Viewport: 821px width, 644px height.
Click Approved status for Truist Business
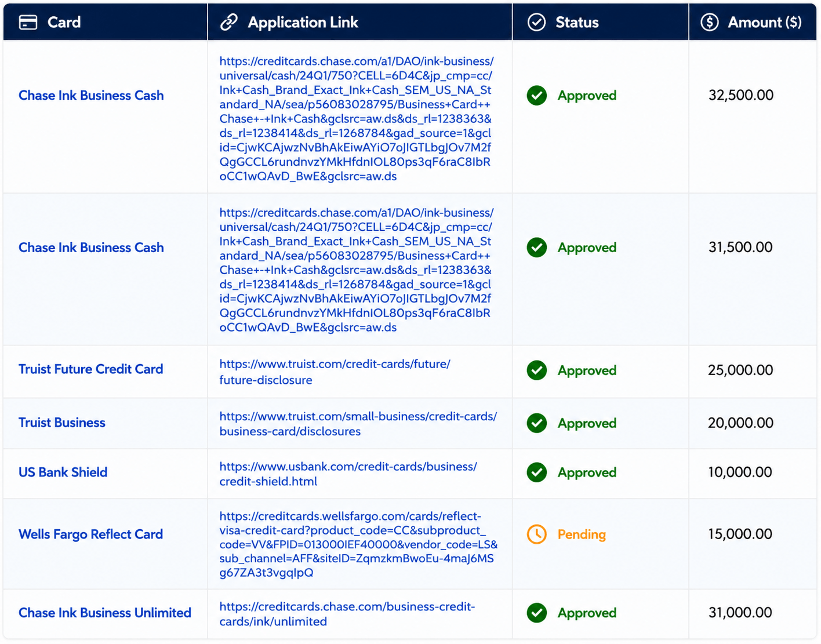[587, 423]
